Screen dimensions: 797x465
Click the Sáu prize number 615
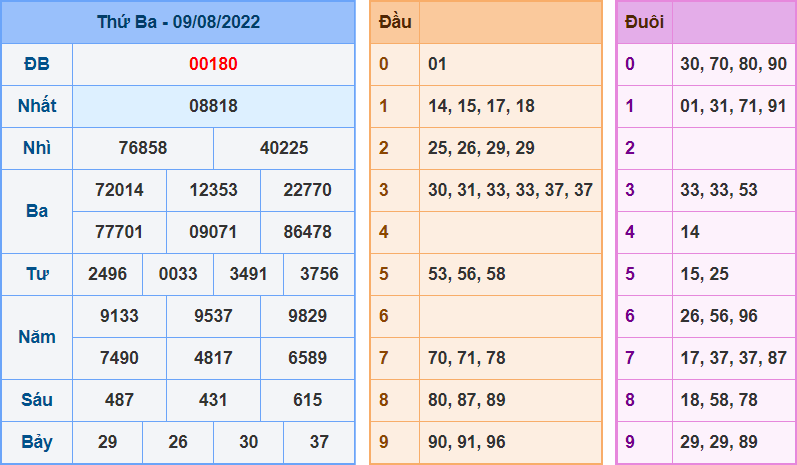(x=308, y=400)
